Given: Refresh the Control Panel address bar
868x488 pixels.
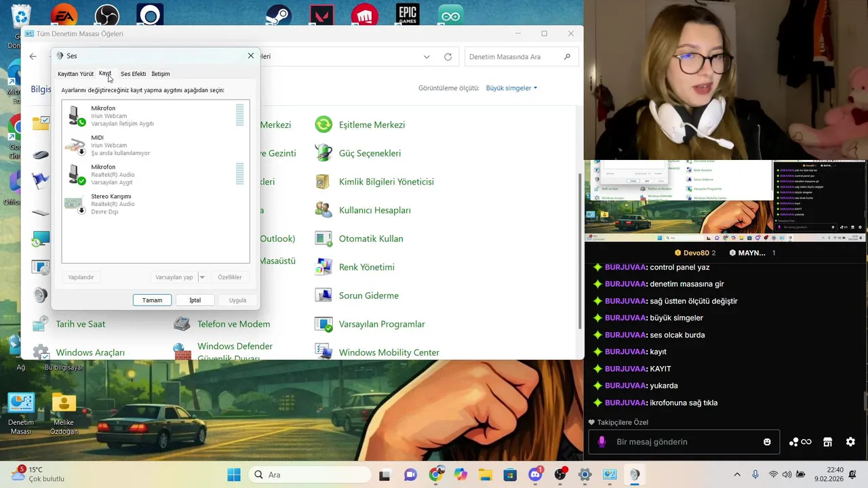Looking at the screenshot, I should (448, 57).
